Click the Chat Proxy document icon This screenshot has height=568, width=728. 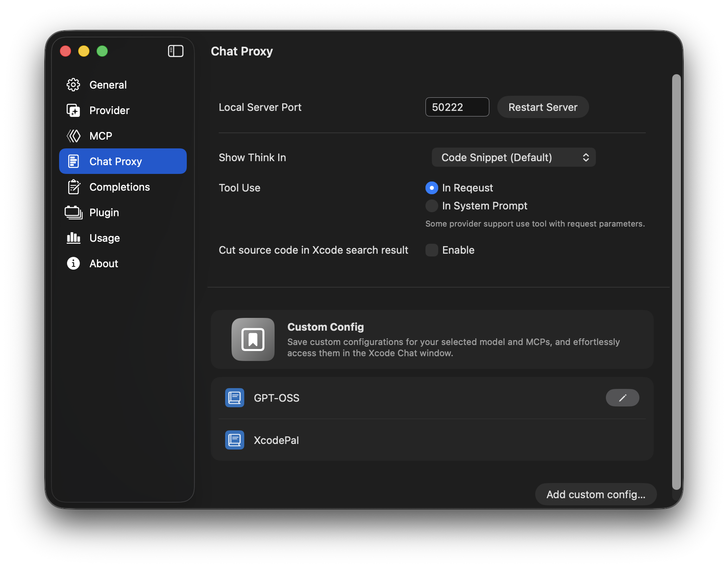click(73, 161)
